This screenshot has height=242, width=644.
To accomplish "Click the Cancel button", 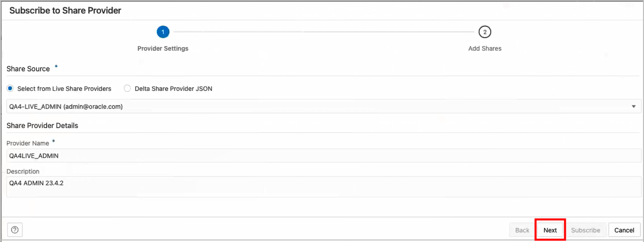I will pyautogui.click(x=624, y=230).
